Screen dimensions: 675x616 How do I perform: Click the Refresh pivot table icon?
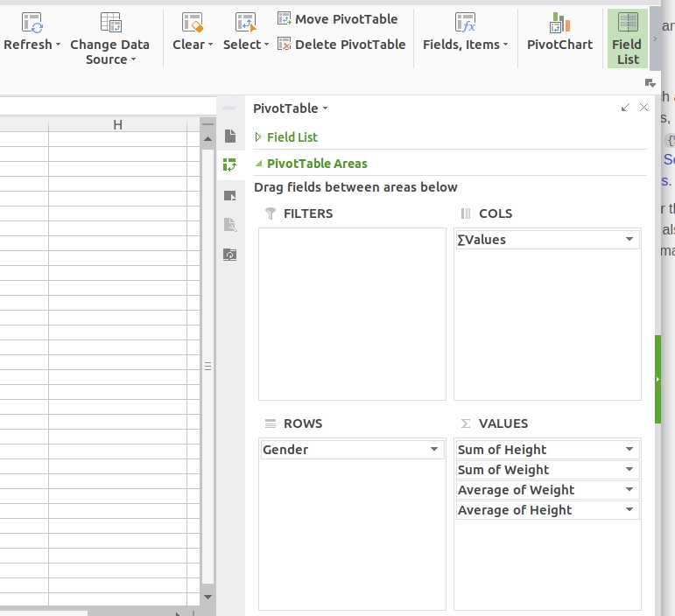point(32,23)
